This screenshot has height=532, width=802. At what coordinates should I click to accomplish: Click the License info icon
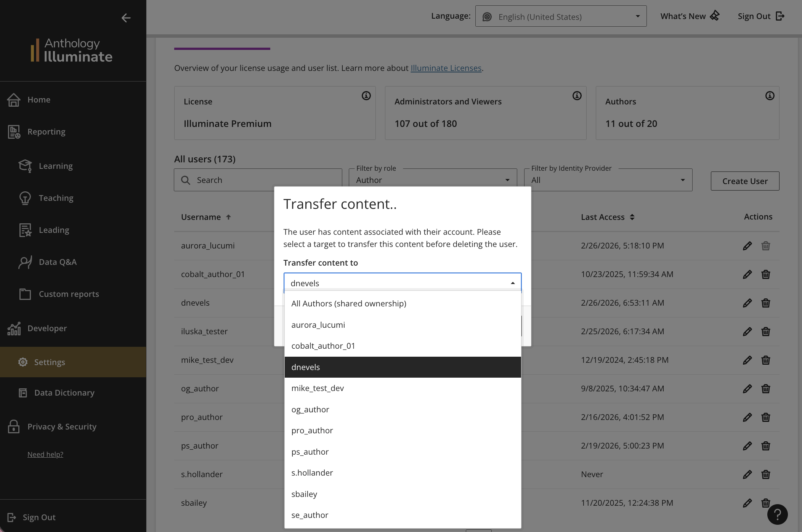coord(366,96)
